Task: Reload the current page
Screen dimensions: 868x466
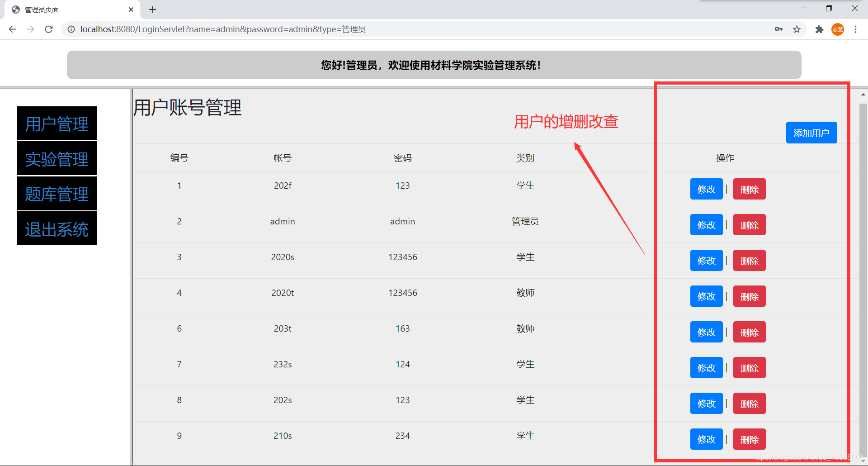Action: (49, 29)
